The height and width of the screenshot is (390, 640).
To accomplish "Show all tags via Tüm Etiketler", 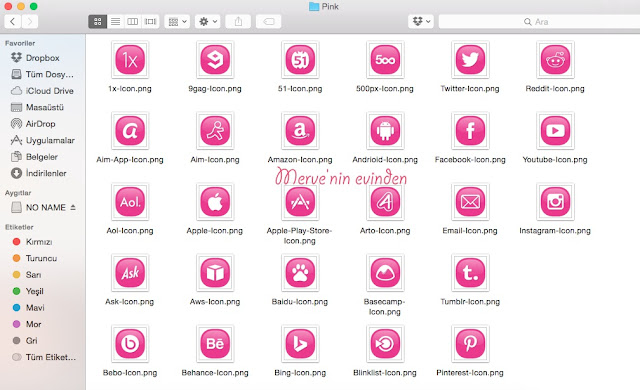I will click(43, 357).
